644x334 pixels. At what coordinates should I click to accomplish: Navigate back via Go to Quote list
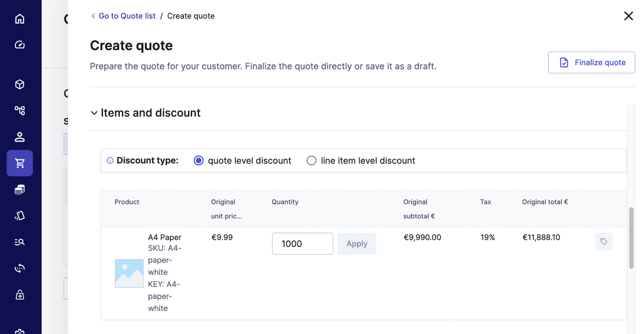(123, 16)
